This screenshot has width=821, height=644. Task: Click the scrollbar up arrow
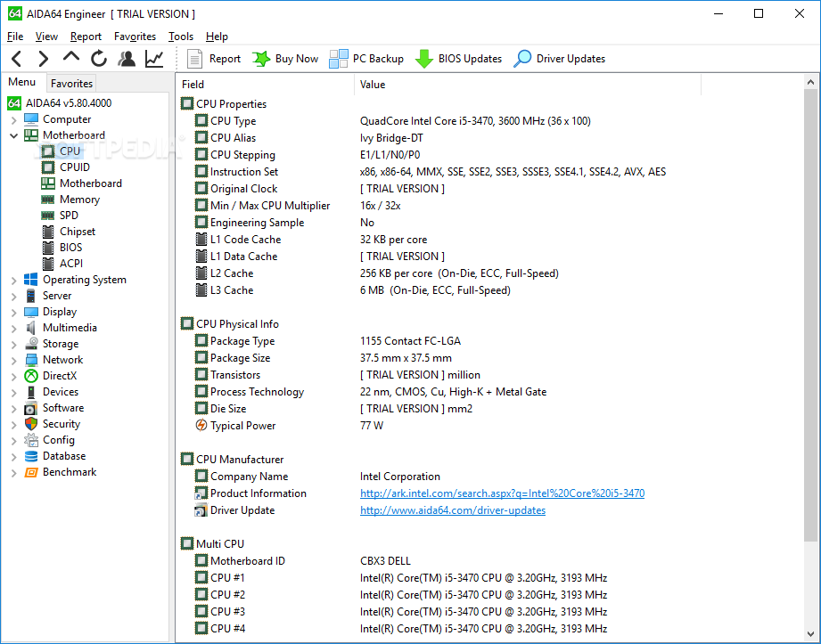pyautogui.click(x=810, y=82)
